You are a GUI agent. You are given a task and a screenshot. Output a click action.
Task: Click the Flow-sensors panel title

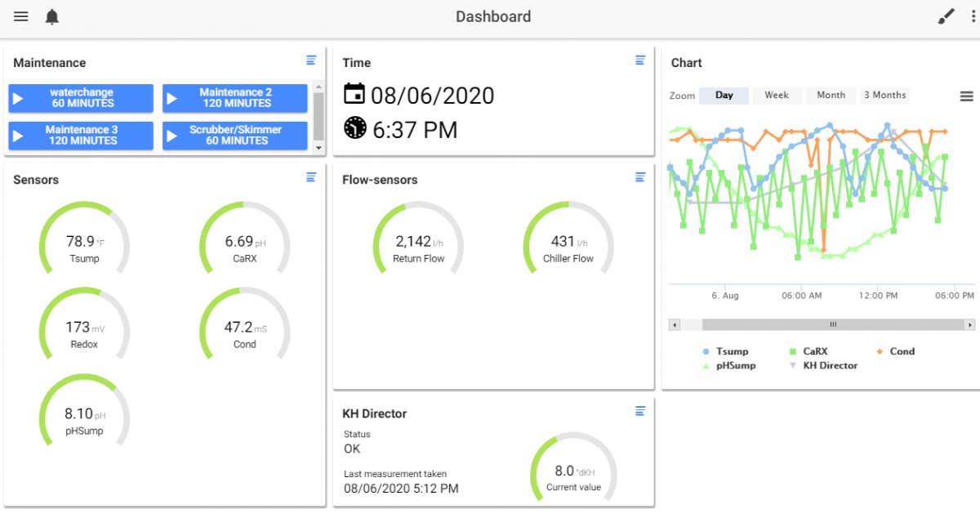(380, 180)
